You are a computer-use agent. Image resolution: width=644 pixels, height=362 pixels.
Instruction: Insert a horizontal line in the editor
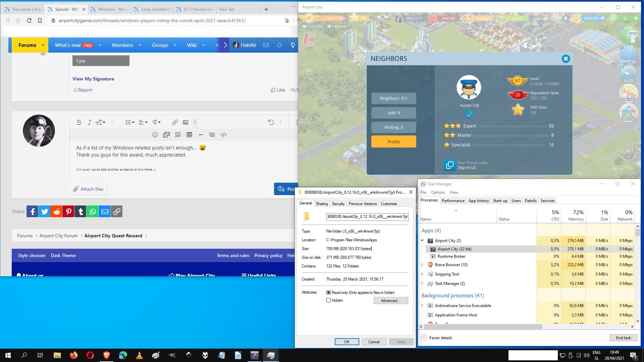[x=201, y=135]
